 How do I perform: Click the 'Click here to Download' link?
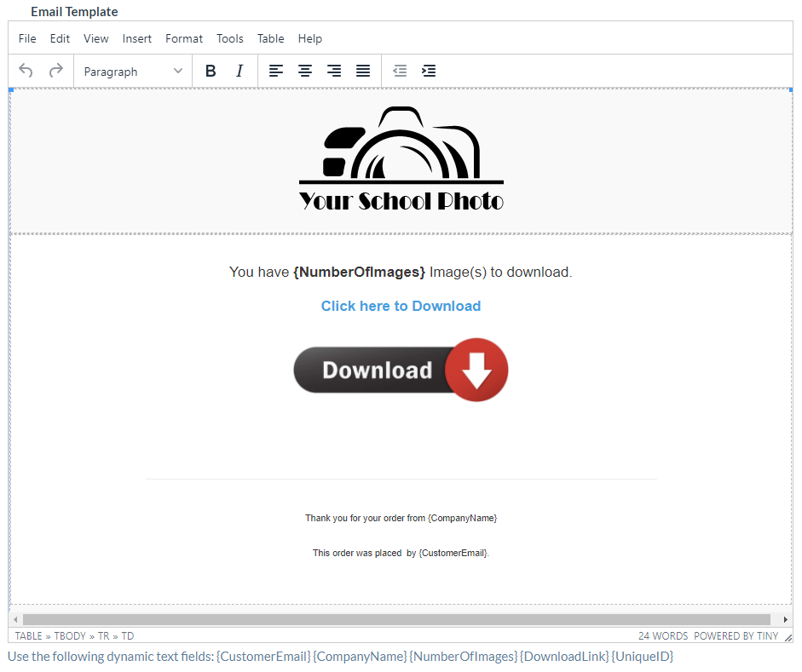click(401, 306)
